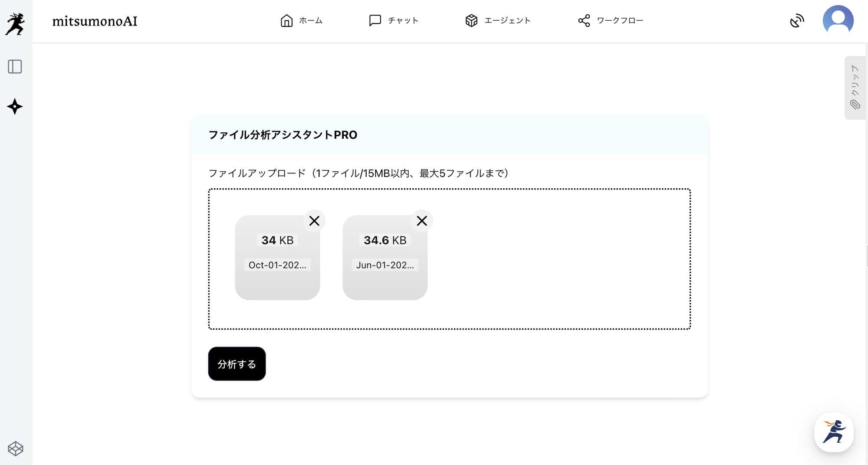Click the mitsumonoAI brand name
The image size is (868, 465).
click(95, 21)
